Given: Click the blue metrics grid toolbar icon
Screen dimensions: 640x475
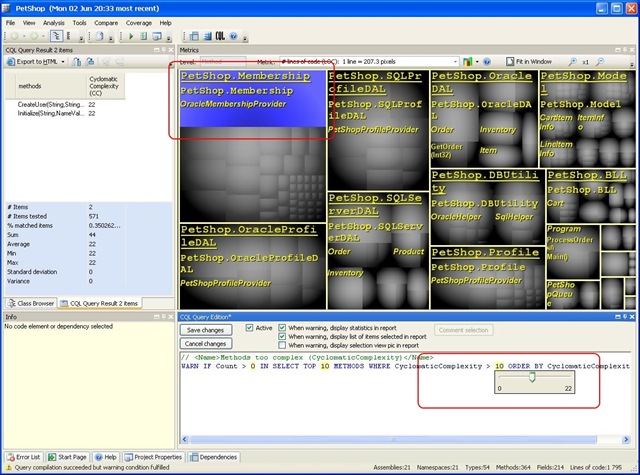Looking at the screenshot, I should coord(208,36).
